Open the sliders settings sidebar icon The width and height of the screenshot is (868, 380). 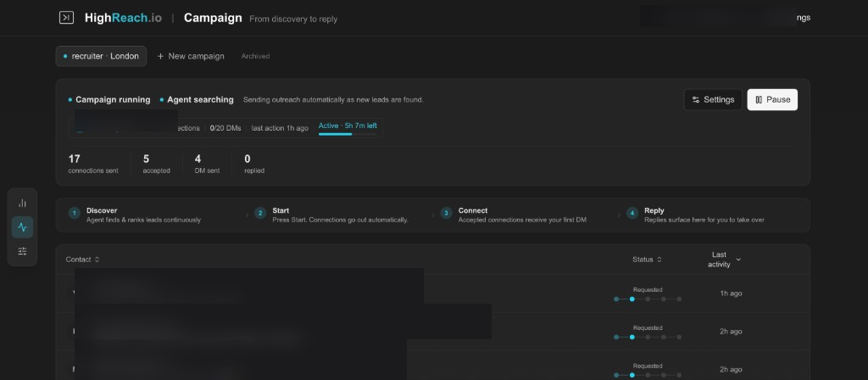22,251
